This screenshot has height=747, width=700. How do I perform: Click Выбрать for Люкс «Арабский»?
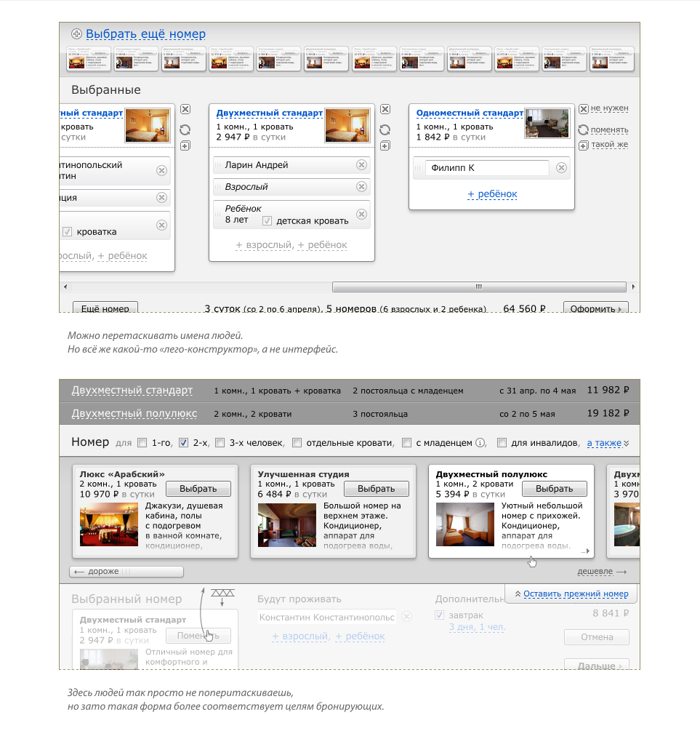[198, 489]
